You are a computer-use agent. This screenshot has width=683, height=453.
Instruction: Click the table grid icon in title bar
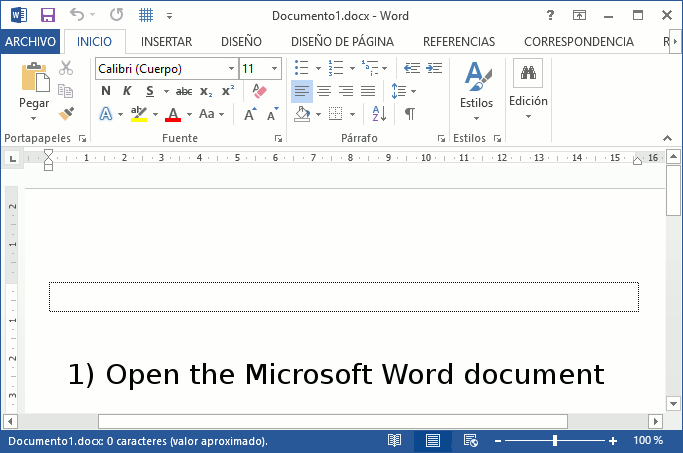pos(146,15)
